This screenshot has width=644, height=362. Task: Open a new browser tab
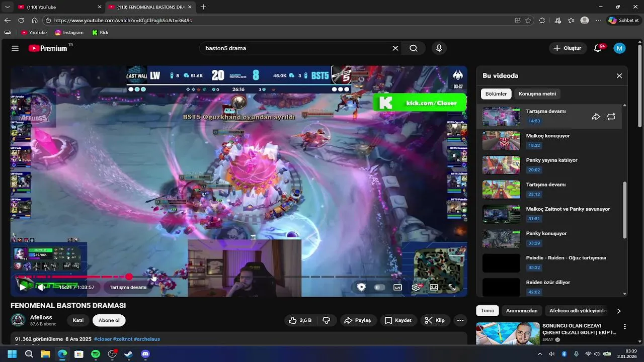(x=203, y=7)
